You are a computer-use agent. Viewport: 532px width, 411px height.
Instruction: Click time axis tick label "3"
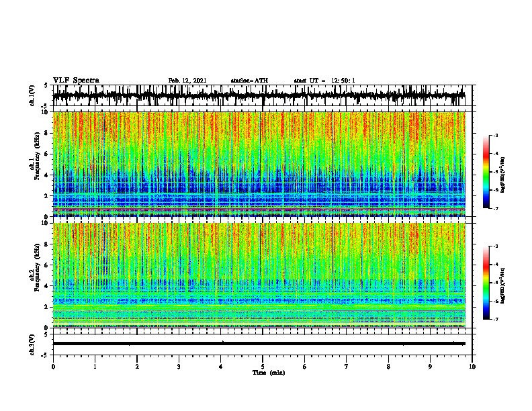[179, 367]
